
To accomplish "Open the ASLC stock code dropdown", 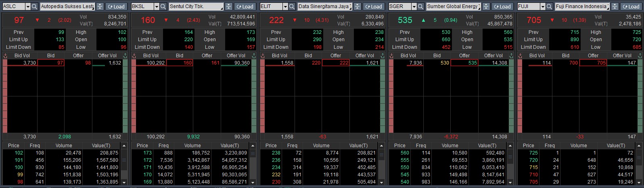I will pos(27,6).
